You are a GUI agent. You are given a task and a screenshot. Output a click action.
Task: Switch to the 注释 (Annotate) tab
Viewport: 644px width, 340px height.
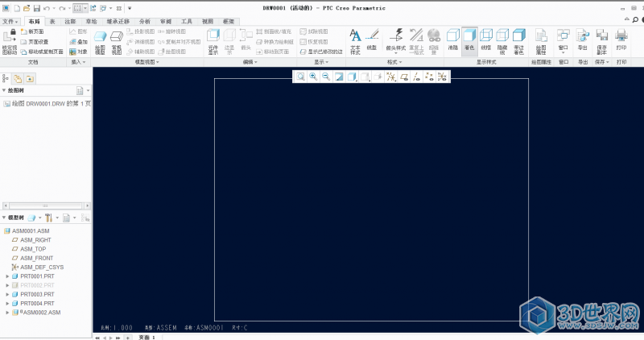[x=70, y=22]
